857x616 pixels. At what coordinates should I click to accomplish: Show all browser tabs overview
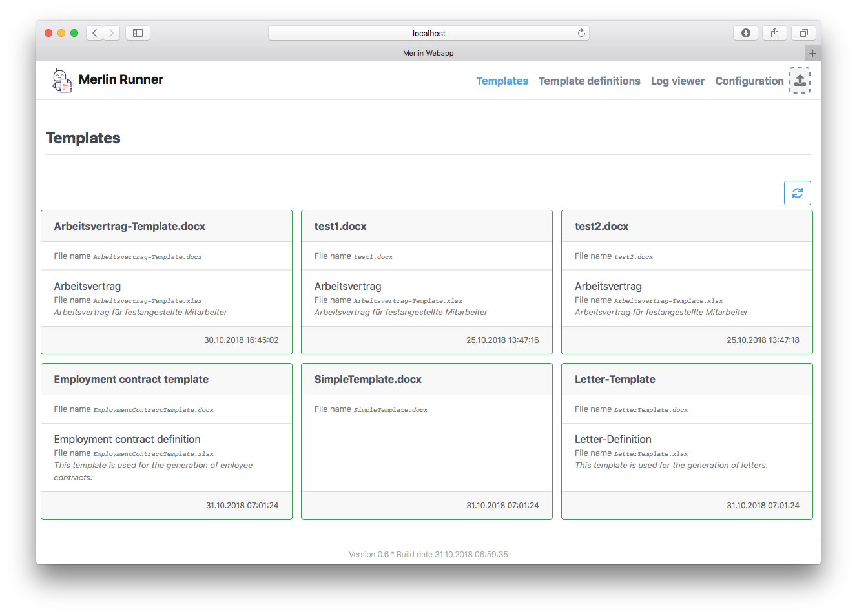[803, 32]
